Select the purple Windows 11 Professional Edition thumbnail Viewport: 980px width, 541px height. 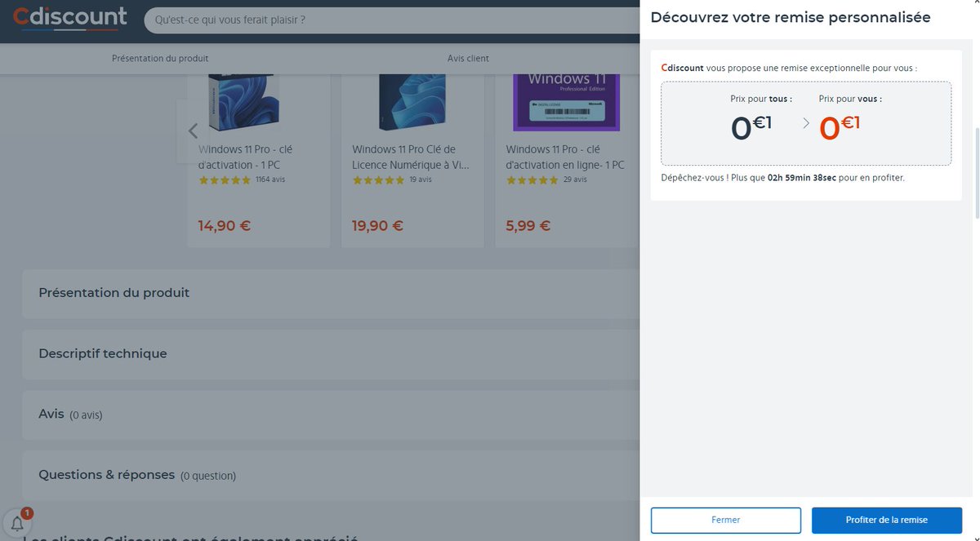click(566, 102)
